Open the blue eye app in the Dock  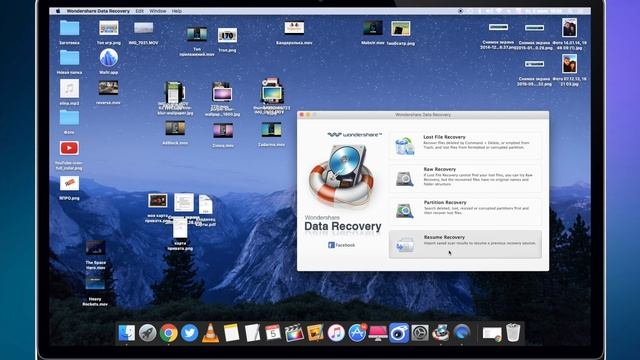coord(399,333)
